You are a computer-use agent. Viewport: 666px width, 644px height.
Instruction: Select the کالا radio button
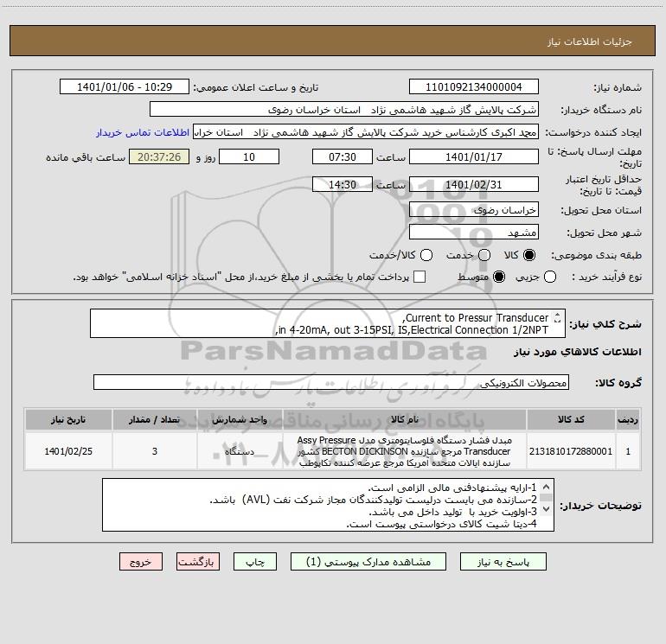pos(529,255)
